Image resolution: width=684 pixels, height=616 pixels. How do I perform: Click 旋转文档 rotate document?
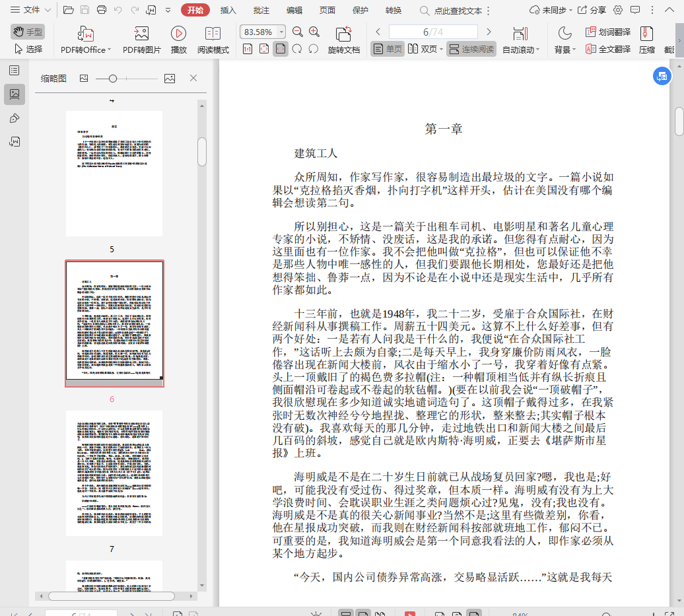pyautogui.click(x=344, y=40)
